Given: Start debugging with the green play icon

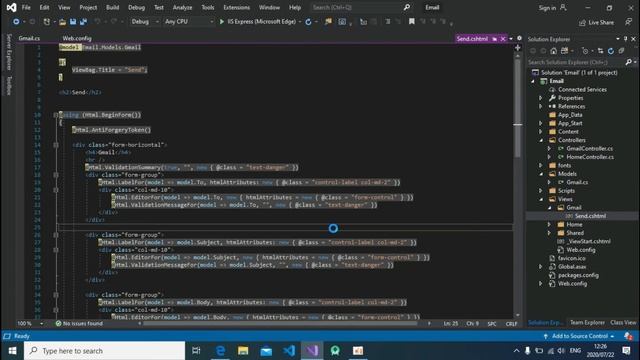Looking at the screenshot, I should click(x=222, y=22).
